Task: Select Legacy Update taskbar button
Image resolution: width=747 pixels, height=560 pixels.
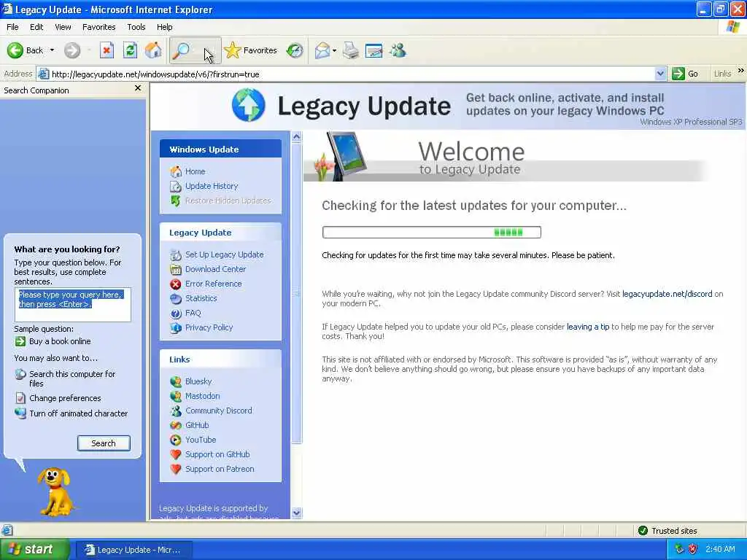Action: tap(133, 550)
